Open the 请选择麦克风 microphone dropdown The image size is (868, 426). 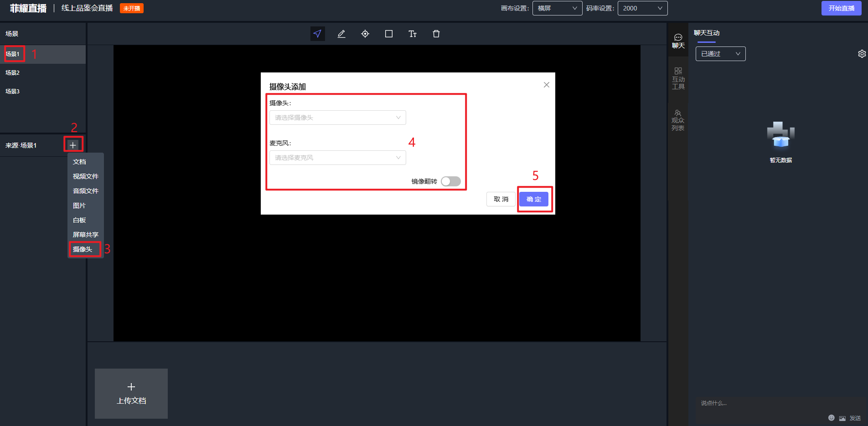[x=337, y=158]
